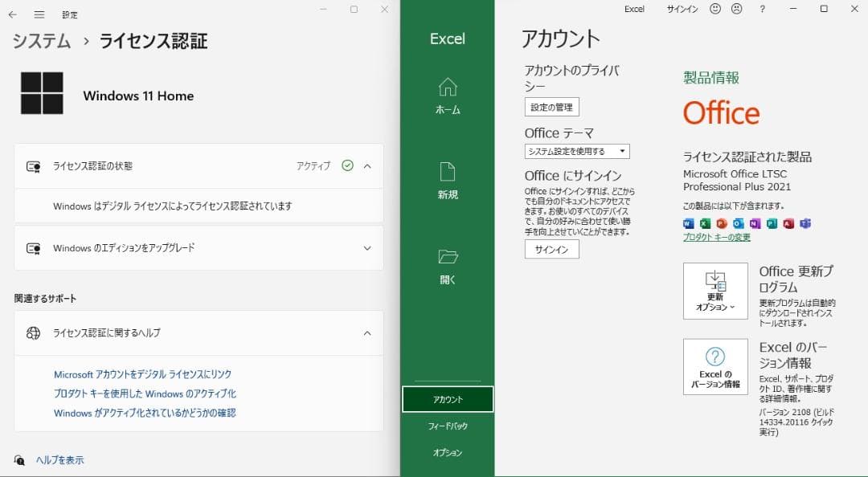Click the サインイン button

point(551,249)
